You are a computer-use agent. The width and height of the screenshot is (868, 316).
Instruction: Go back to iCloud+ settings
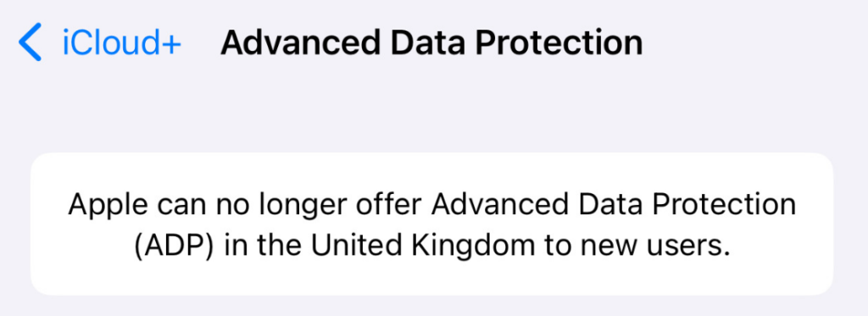(x=100, y=42)
